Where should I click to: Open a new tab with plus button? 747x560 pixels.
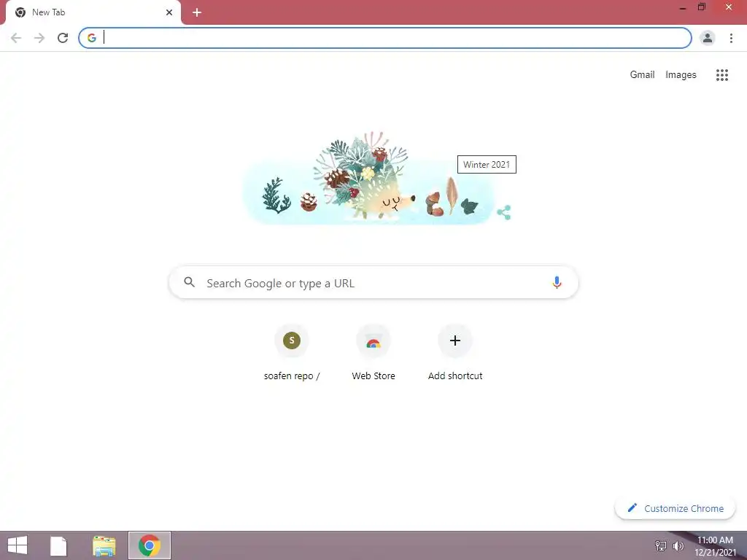[197, 13]
